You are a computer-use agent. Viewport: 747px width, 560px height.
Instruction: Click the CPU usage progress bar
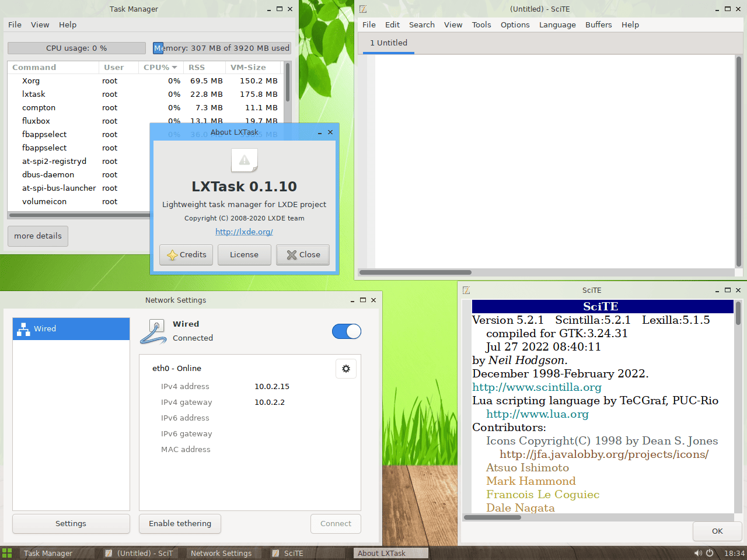(76, 48)
